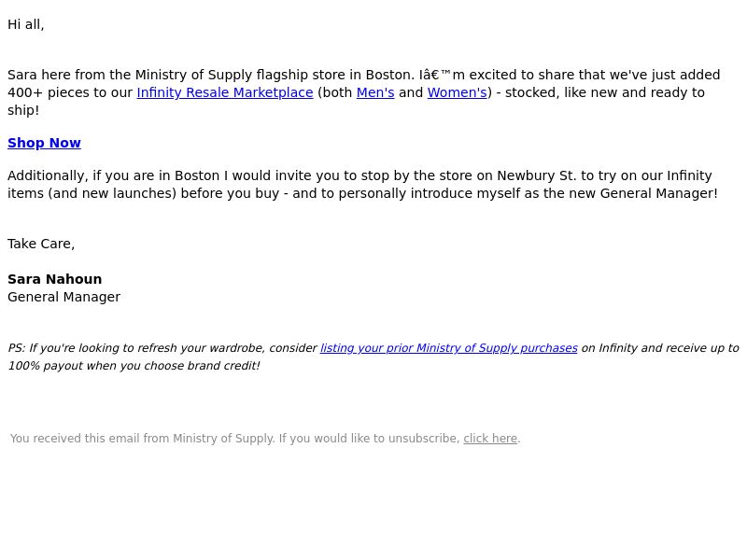The height and width of the screenshot is (560, 747).
Task: Click the 'Sara here from' opening words
Action: (56, 75)
